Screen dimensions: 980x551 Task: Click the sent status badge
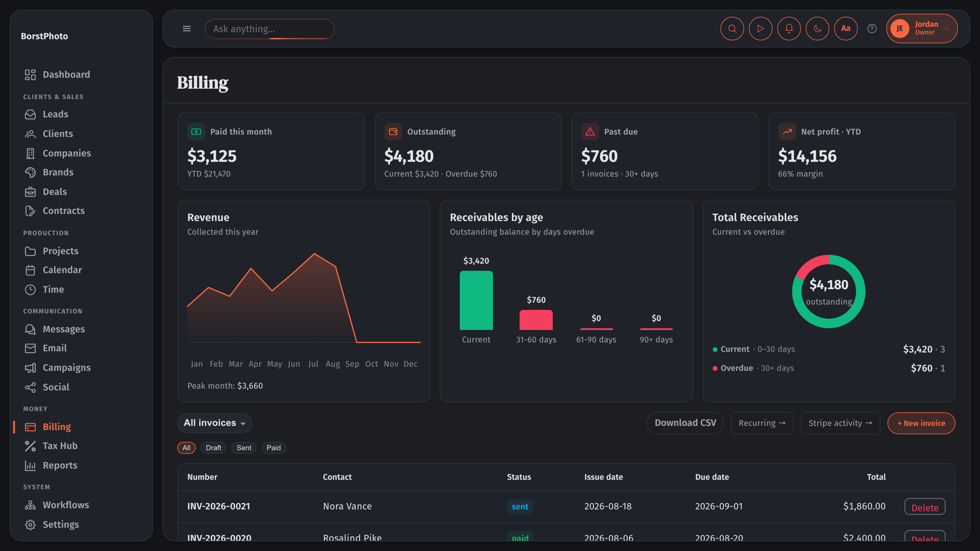(x=520, y=507)
